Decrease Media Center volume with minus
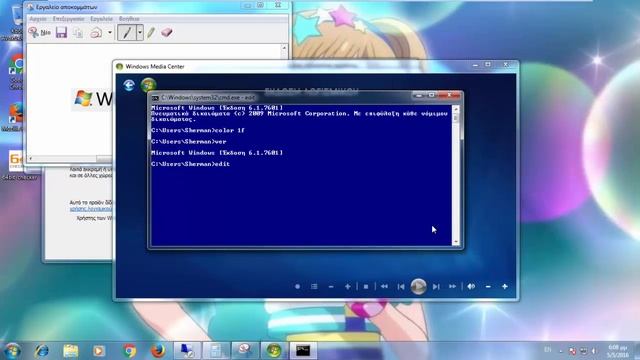 pos(488,287)
